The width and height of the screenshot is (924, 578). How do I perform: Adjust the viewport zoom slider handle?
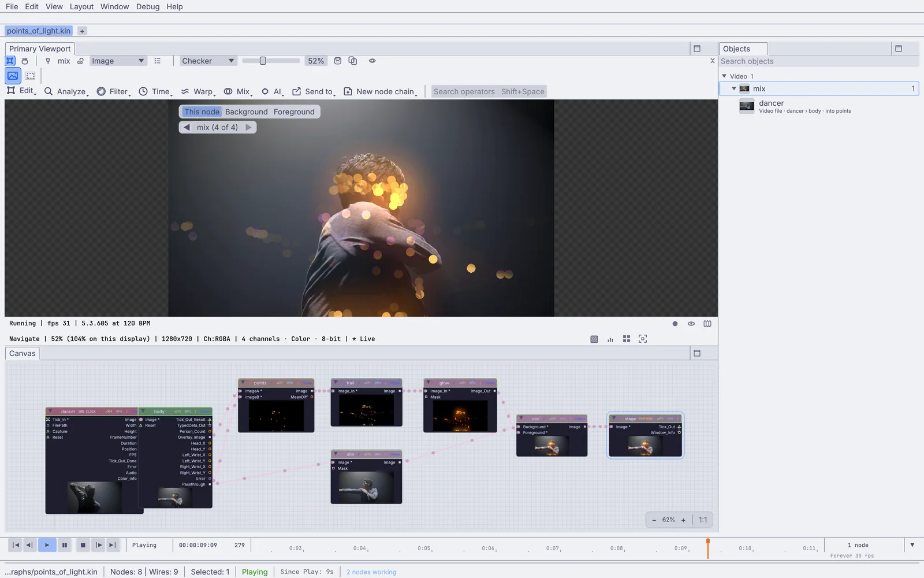click(x=263, y=61)
